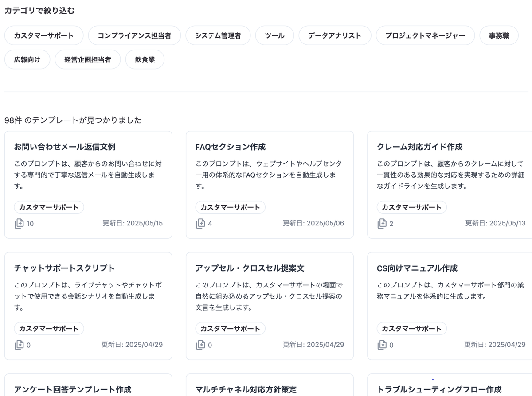Open アンケート回答テンプレート作成 card
The width and height of the screenshot is (532, 396).
coord(88,384)
